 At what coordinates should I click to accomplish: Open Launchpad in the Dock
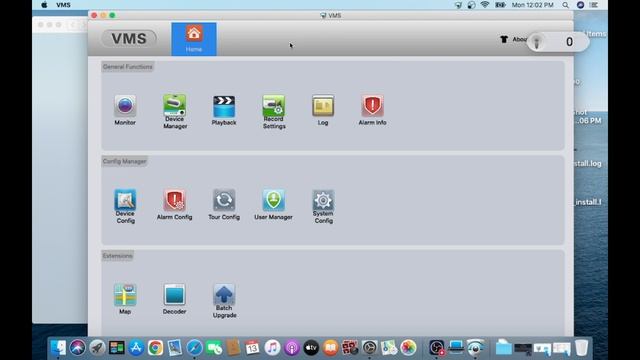97,348
